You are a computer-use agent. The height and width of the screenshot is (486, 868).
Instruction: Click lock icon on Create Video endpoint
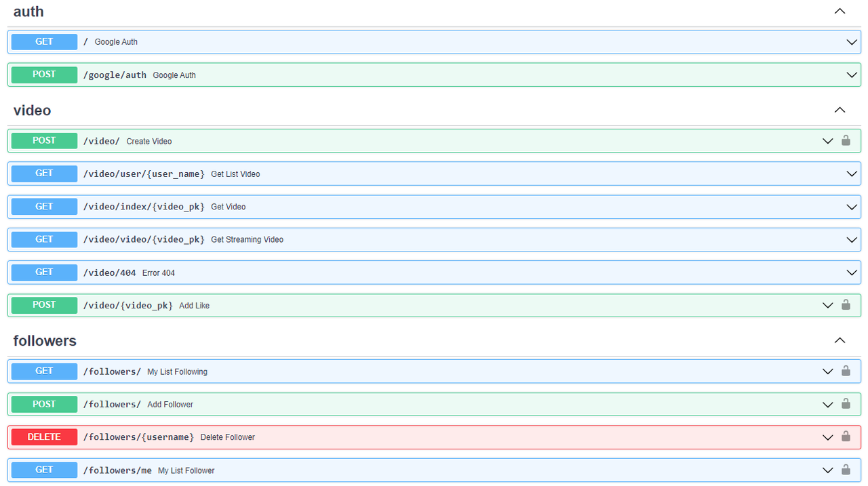[846, 140]
